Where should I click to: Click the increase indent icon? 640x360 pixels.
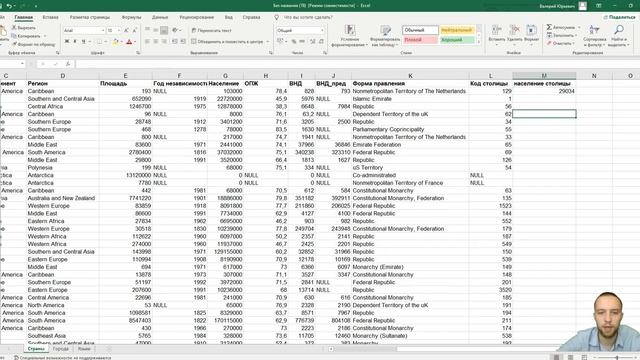coord(183,41)
